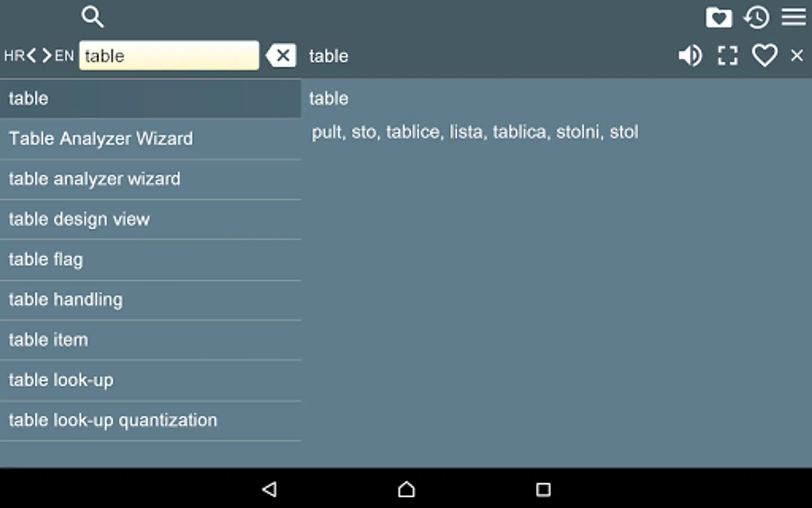The image size is (812, 508).
Task: Select lowercase 'table analyzer wizard' entry
Action: (x=151, y=179)
